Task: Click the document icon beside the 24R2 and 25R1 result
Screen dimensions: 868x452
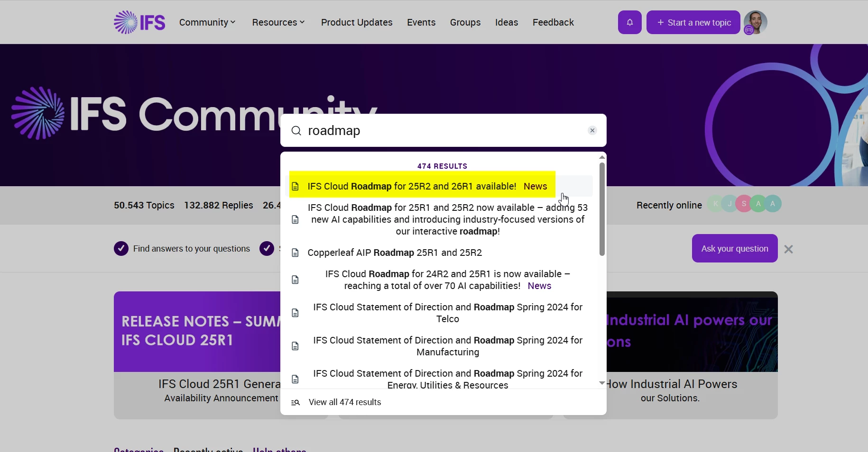Action: (x=295, y=280)
